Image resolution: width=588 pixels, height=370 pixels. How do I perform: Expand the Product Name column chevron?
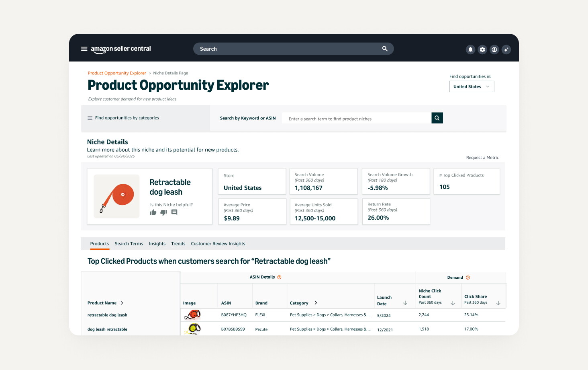(122, 303)
